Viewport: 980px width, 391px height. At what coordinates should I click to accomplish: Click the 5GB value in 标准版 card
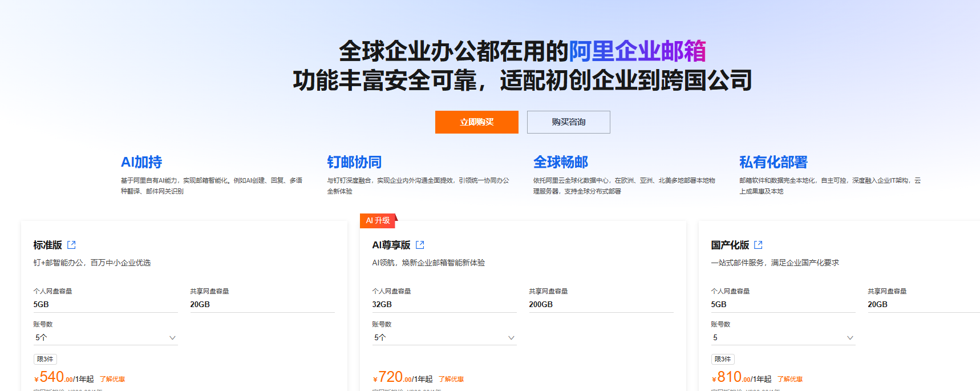[x=41, y=304]
